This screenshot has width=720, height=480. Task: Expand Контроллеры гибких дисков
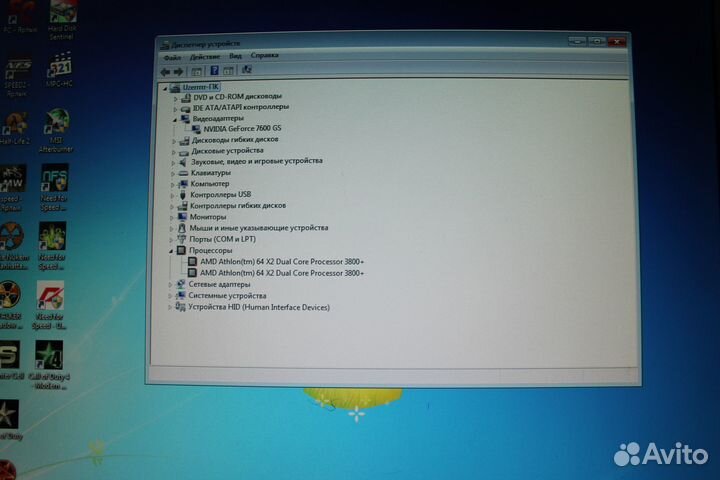173,207
